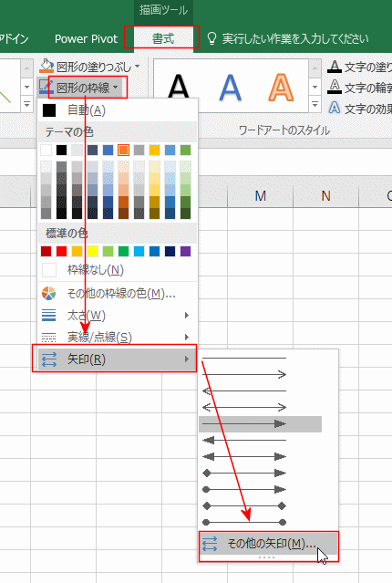Image resolution: width=392 pixels, height=583 pixels.
Task: Select the orange outlined WordArt A style
Action: click(x=281, y=88)
